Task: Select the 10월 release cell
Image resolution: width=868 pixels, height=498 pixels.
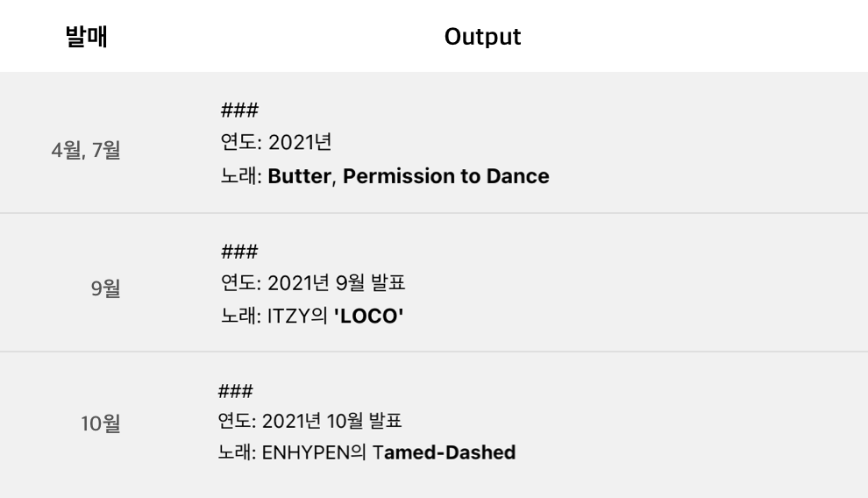Action: 101,423
